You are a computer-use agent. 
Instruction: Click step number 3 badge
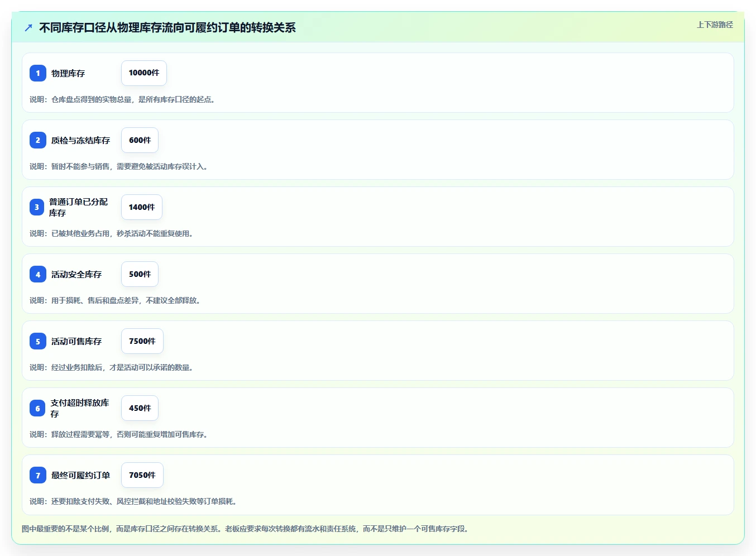click(37, 207)
